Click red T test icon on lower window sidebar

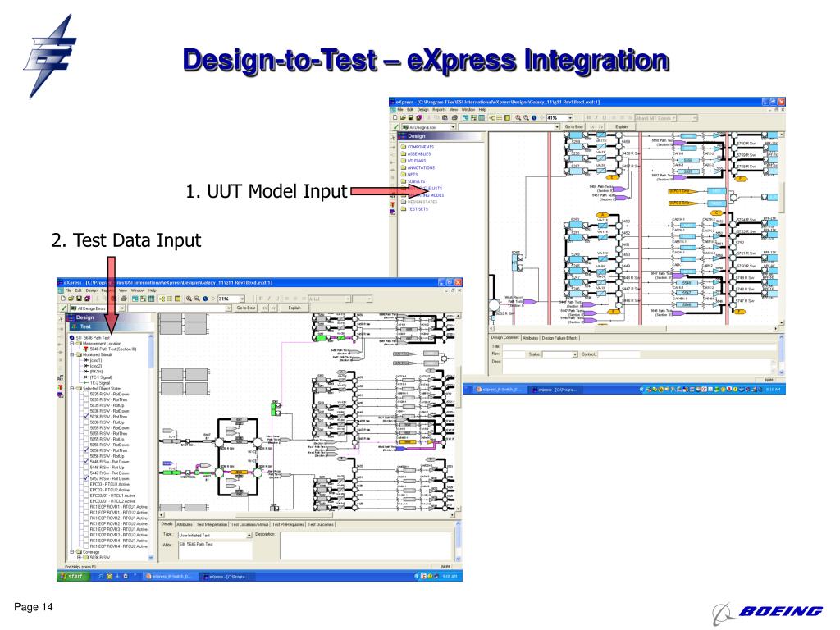point(61,387)
